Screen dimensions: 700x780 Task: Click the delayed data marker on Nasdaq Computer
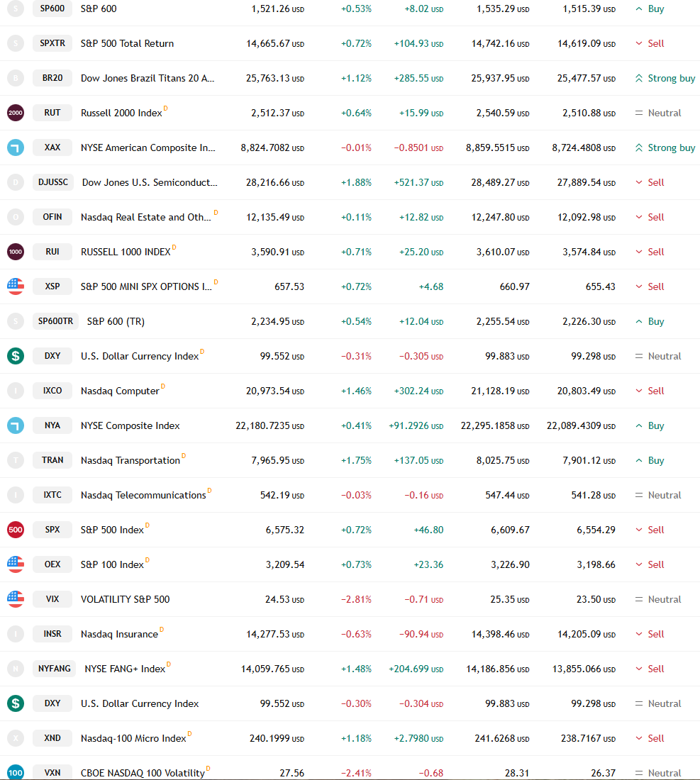pos(162,386)
